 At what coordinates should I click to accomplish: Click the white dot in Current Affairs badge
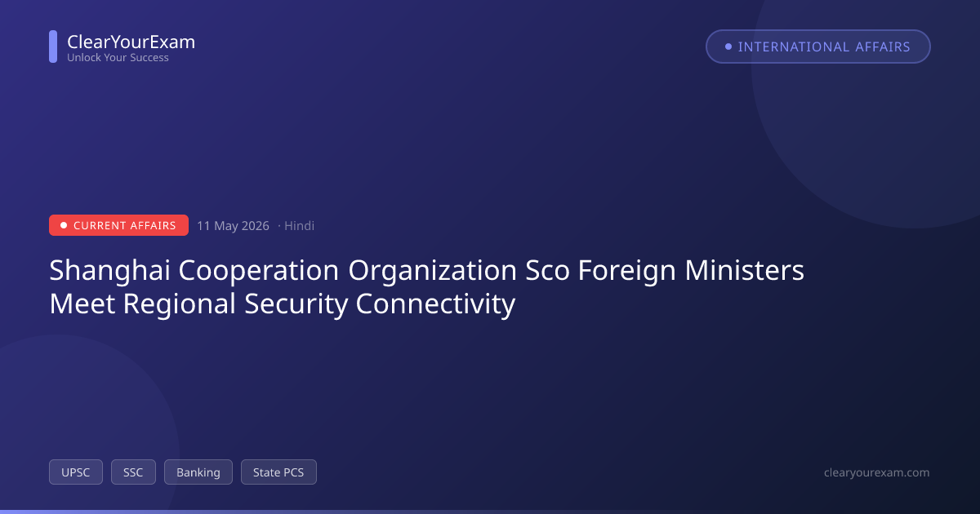click(64, 225)
